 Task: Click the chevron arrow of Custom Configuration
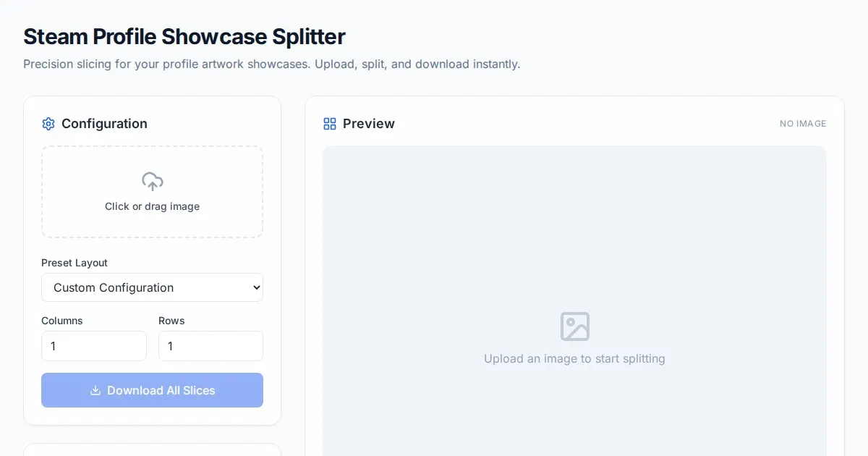255,287
